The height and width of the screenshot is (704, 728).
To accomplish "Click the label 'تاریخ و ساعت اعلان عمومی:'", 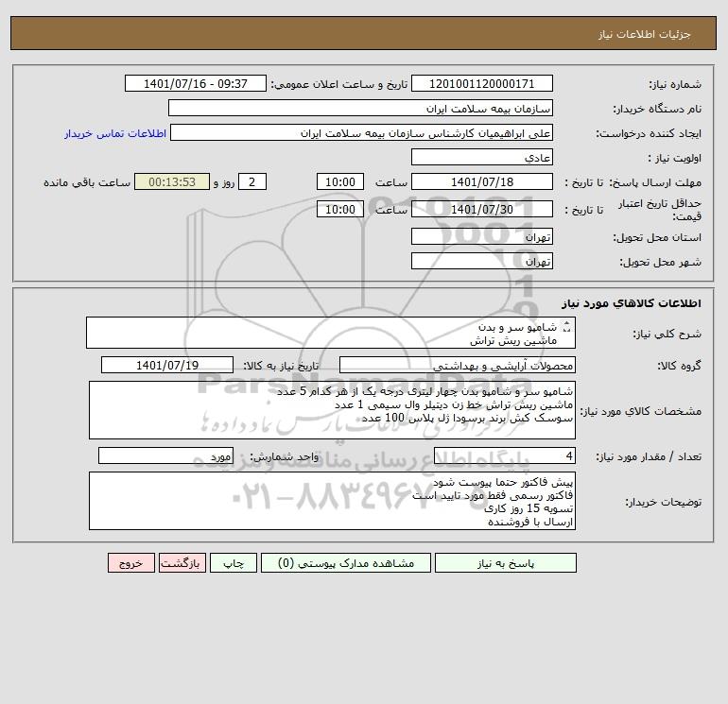I will (x=338, y=84).
